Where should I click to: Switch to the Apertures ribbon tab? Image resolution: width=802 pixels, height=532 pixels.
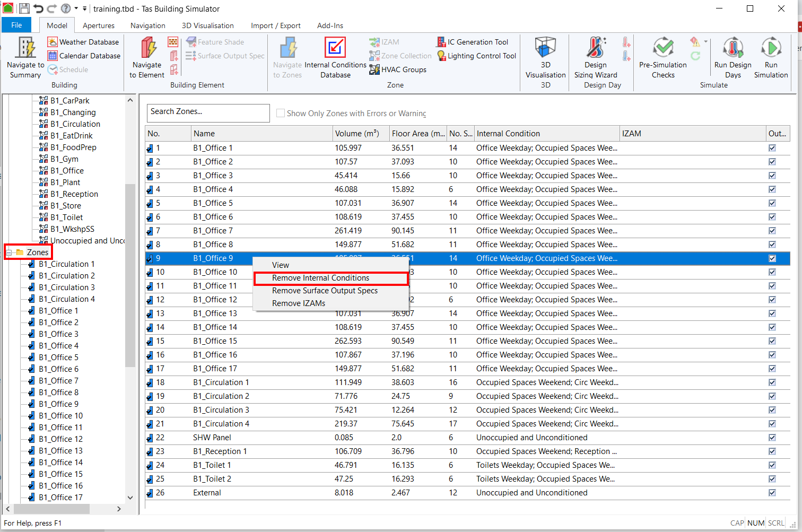pyautogui.click(x=99, y=25)
